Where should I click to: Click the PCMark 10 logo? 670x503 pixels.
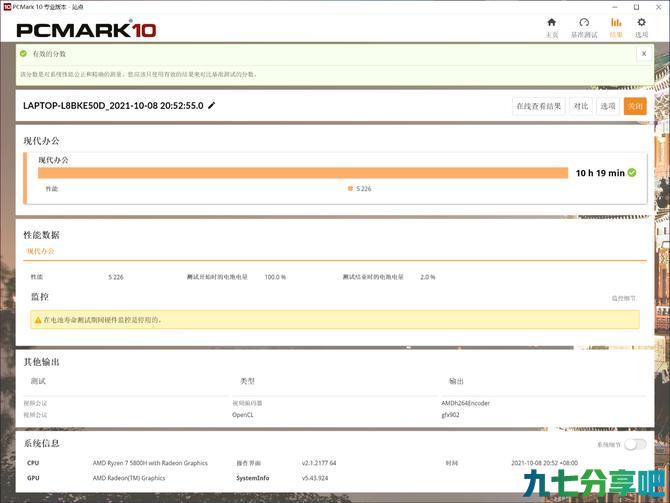coord(86,29)
